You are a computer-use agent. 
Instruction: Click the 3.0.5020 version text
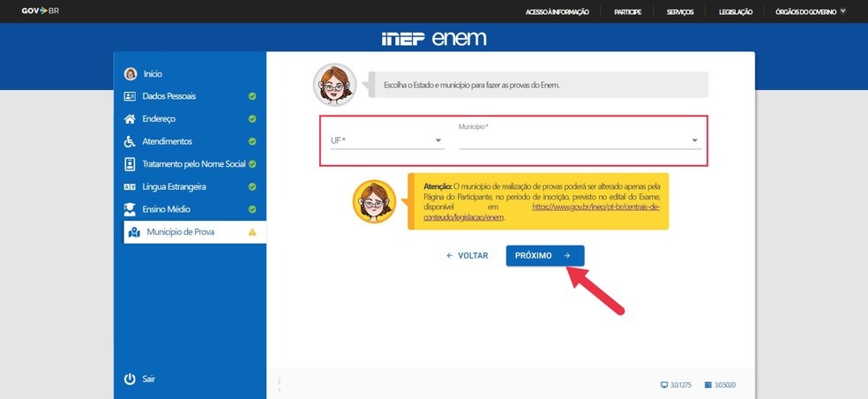[725, 385]
